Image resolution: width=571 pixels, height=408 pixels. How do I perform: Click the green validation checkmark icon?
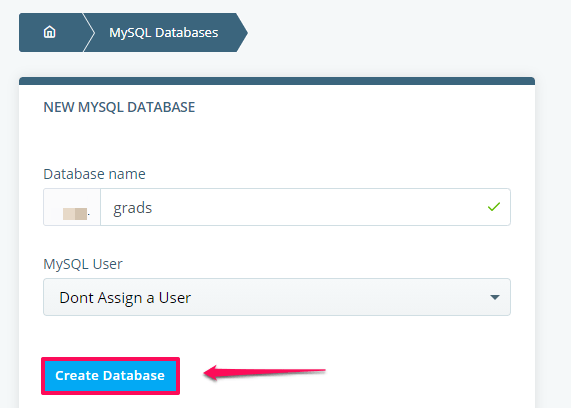[493, 207]
